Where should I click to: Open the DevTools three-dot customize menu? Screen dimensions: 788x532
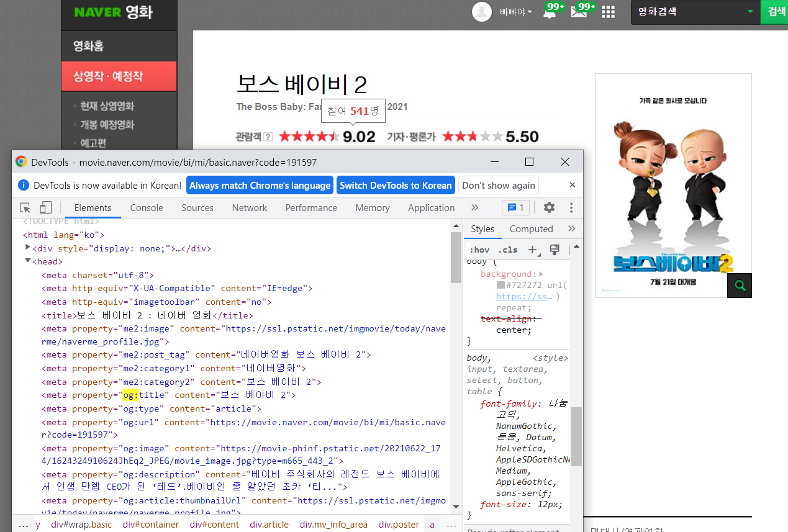(x=571, y=208)
